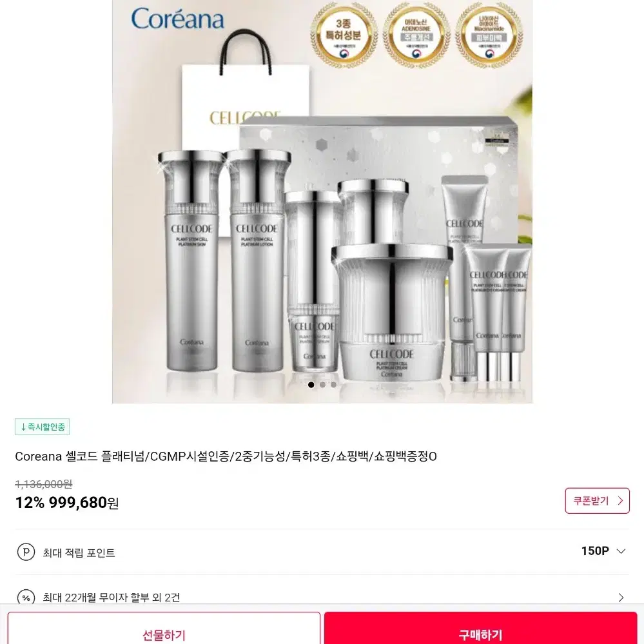Click the point 'P' circle icon

point(26,552)
